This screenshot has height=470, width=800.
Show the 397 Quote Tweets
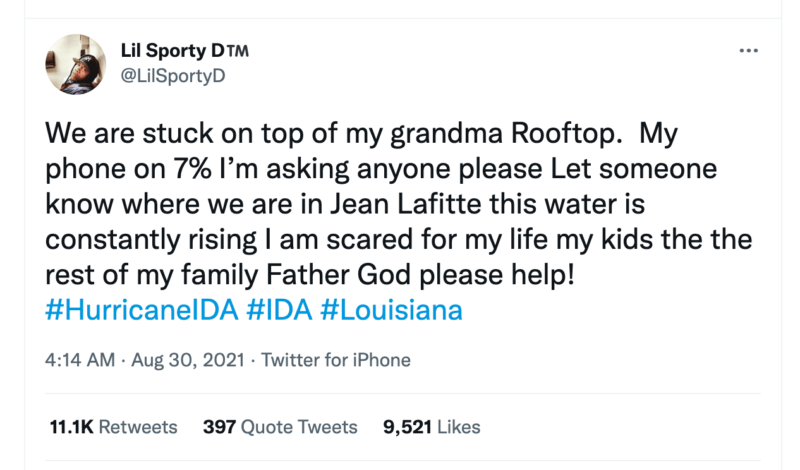(x=280, y=427)
